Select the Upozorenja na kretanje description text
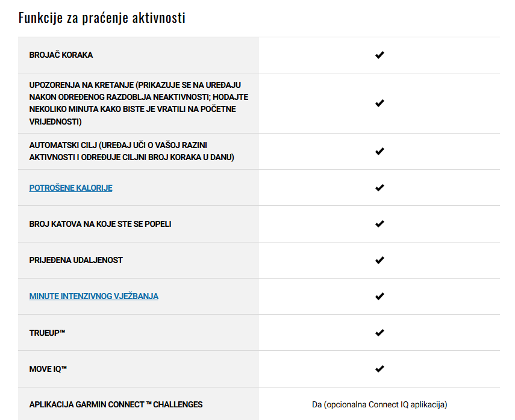515x420 pixels. [139, 103]
